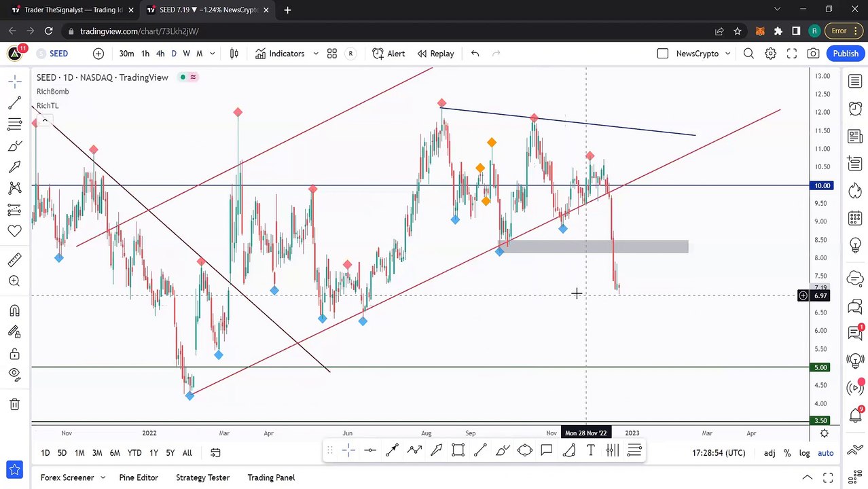Viewport: 868px width, 489px height.
Task: Click the Publish button
Action: 846,54
